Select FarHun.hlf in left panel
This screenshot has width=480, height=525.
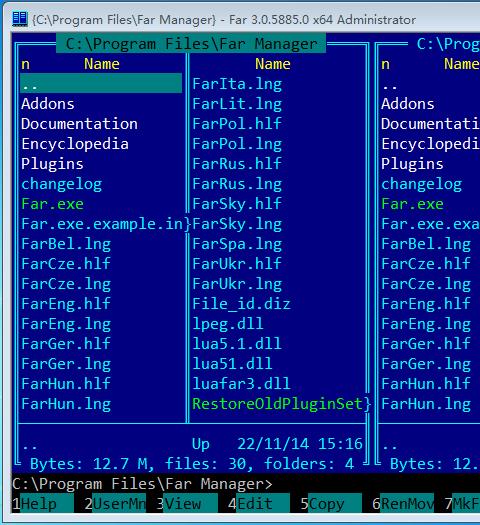click(x=66, y=384)
